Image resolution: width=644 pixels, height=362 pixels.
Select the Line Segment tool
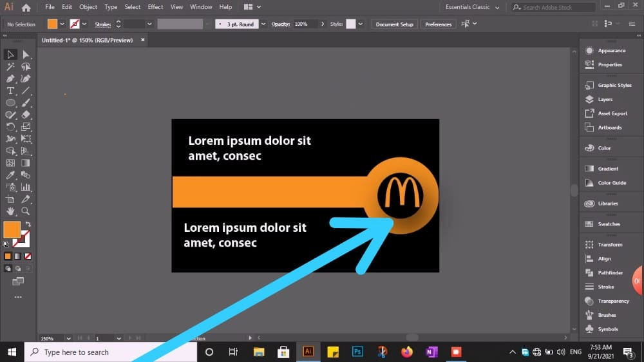26,90
